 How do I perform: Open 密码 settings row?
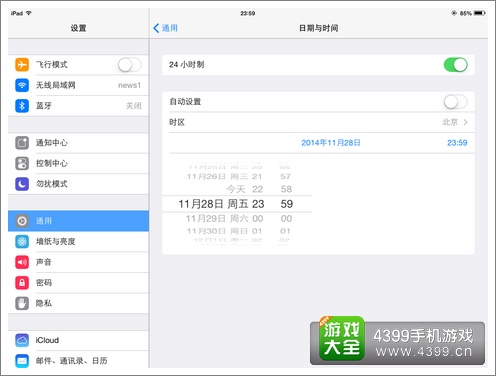[x=78, y=283]
